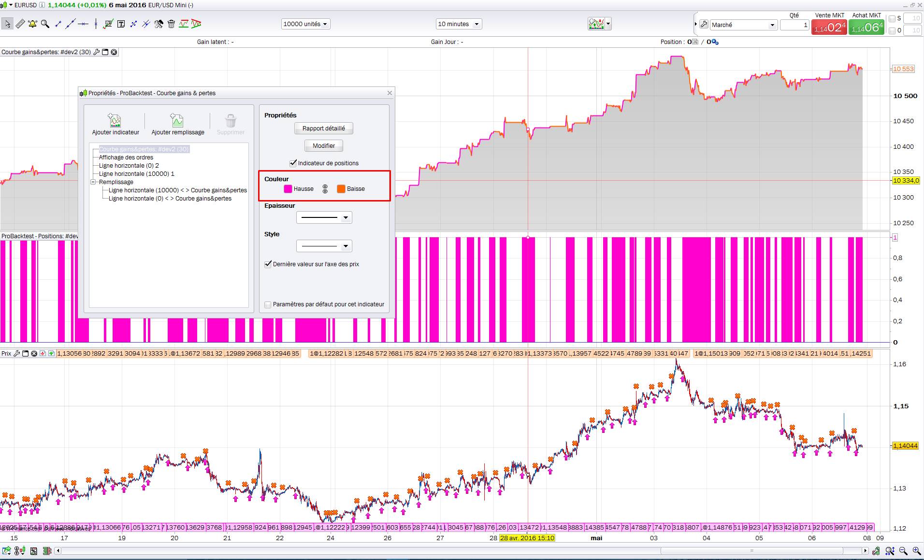This screenshot has height=560, width=924.
Task: Select Affichage des ordres in list
Action: pyautogui.click(x=126, y=158)
